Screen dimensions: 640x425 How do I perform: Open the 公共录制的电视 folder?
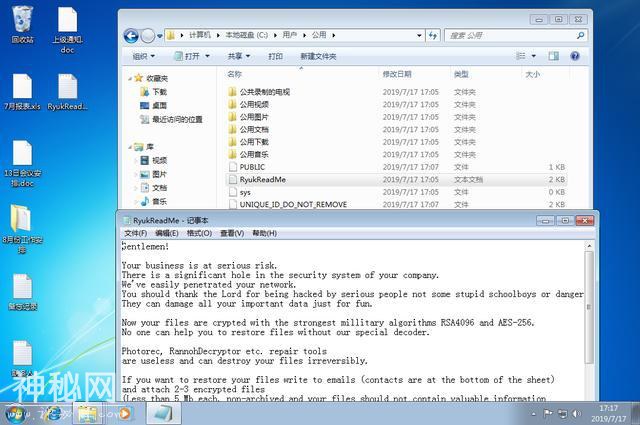pos(264,92)
